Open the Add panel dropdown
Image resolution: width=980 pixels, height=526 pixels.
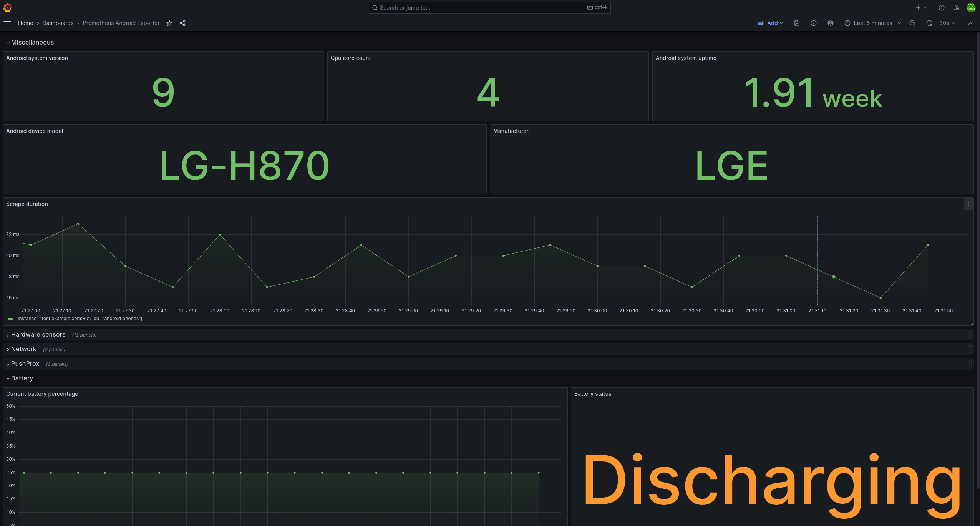[x=771, y=23]
